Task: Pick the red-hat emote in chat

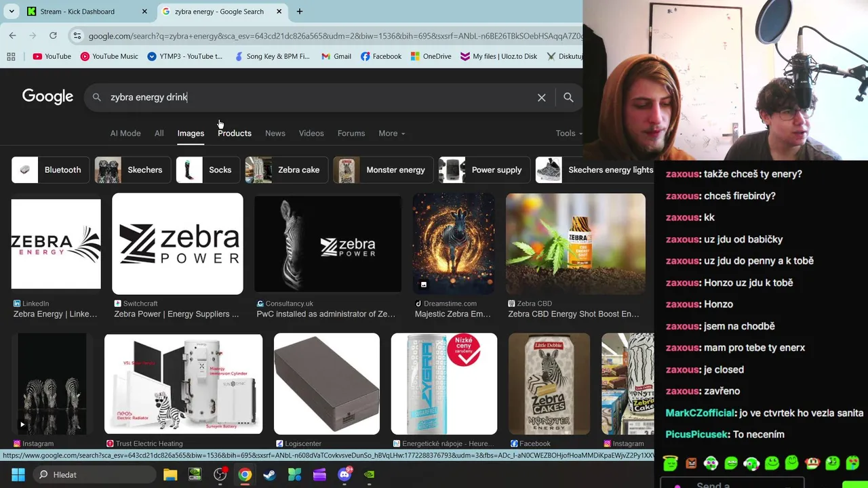Action: pos(812,464)
